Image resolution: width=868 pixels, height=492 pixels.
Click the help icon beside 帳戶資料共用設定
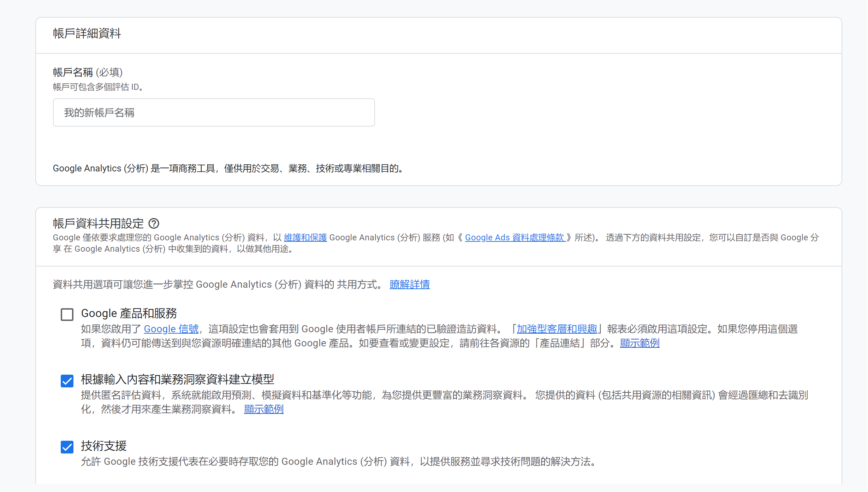pos(154,223)
